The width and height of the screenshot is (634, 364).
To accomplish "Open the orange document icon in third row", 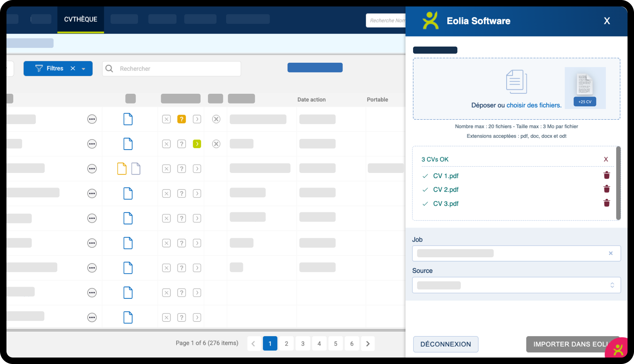I will 122,169.
